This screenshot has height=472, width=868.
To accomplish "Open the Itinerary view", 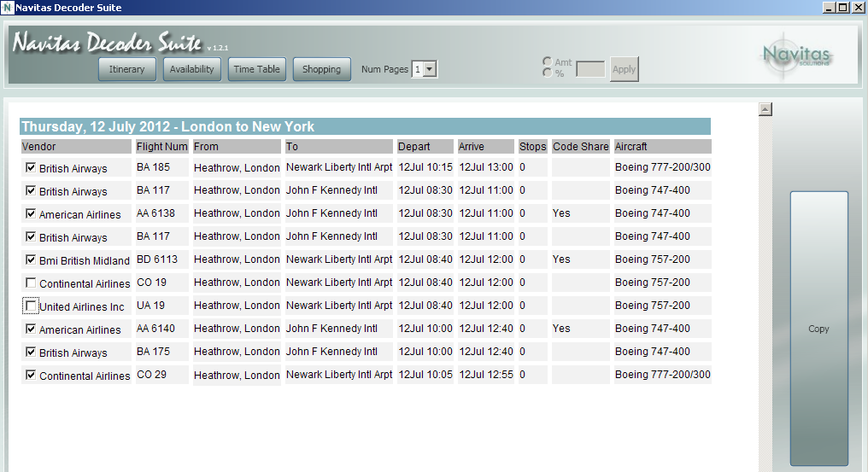I will coord(126,69).
